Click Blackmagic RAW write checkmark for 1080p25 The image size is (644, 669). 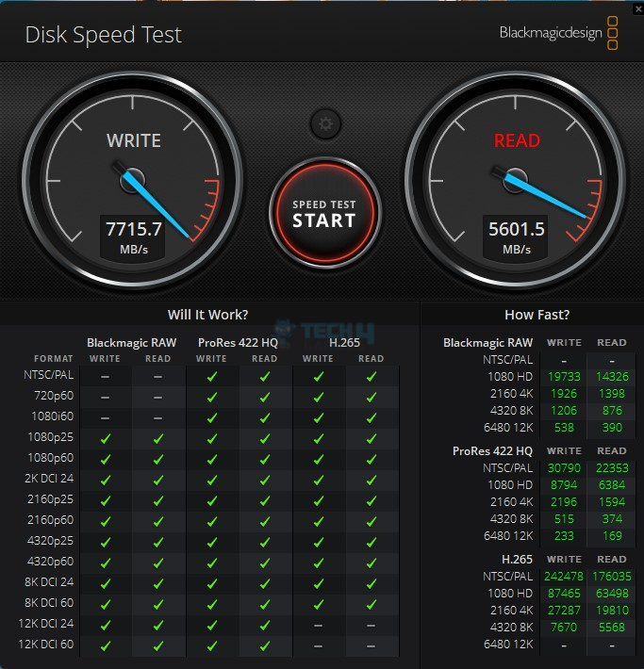click(106, 438)
